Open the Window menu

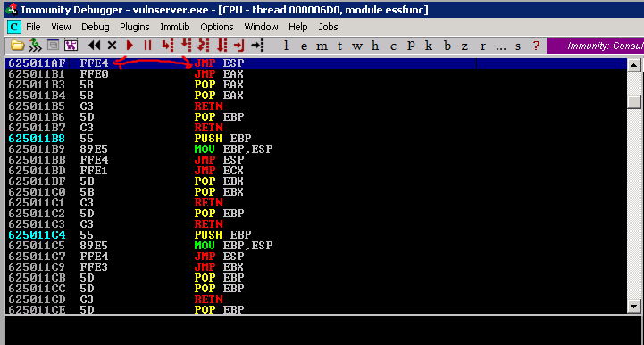pyautogui.click(x=261, y=27)
